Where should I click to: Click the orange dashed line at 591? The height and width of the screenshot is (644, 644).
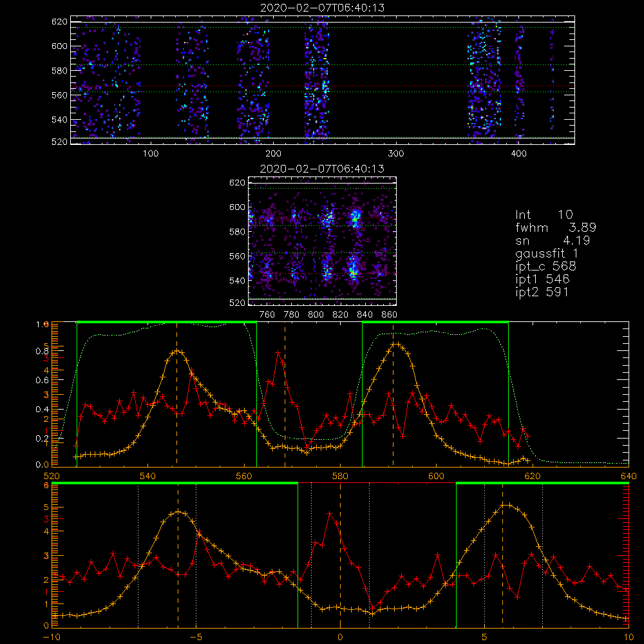coord(393,394)
